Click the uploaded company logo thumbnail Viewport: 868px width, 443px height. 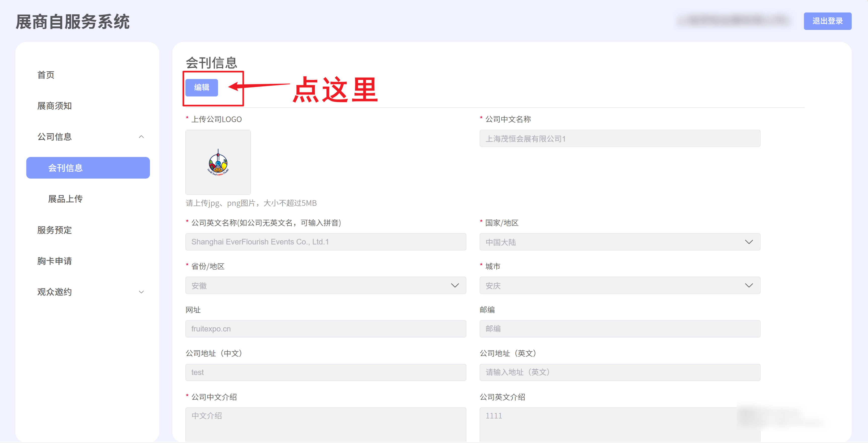click(218, 162)
